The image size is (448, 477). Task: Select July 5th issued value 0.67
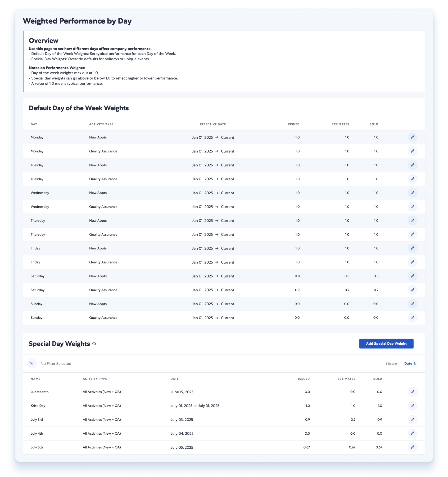(307, 447)
